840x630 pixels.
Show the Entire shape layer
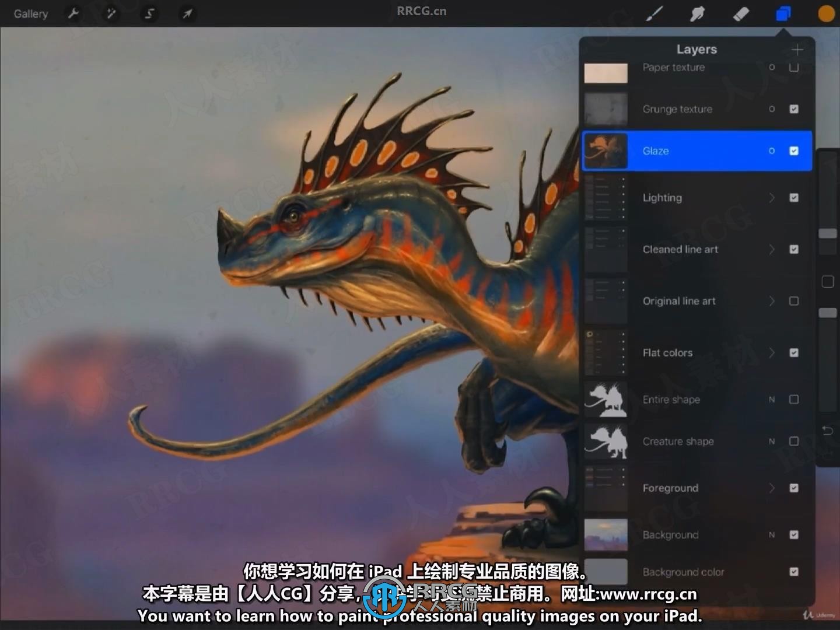(x=794, y=400)
